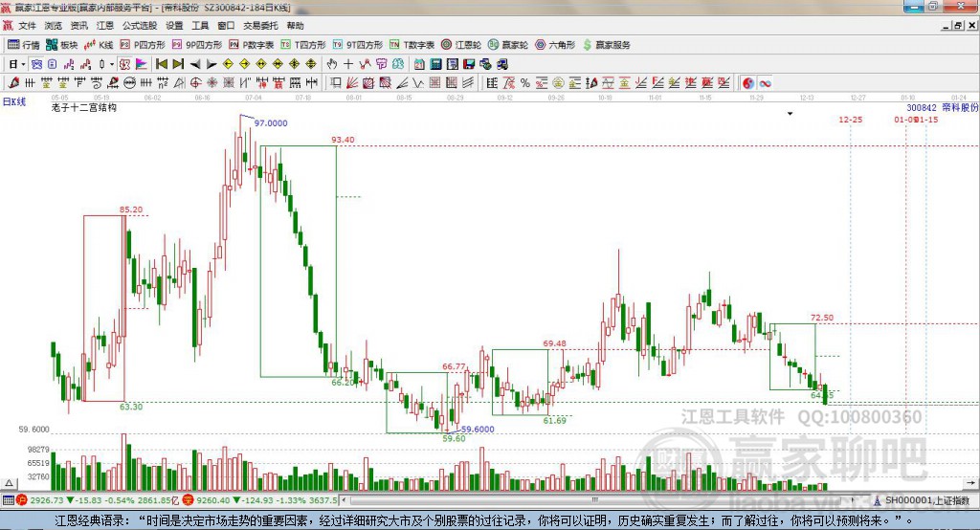Click the calendar 21 icon
Screen dimensions: 980x530
pos(419,64)
